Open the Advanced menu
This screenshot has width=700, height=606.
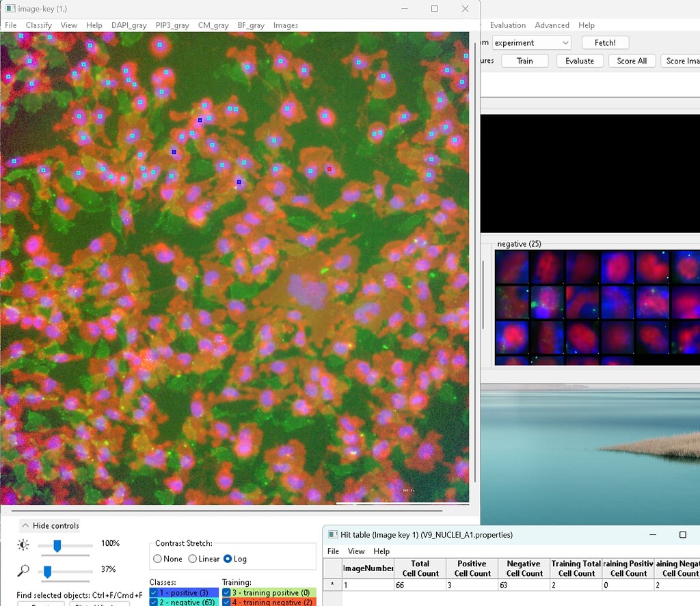tap(552, 25)
